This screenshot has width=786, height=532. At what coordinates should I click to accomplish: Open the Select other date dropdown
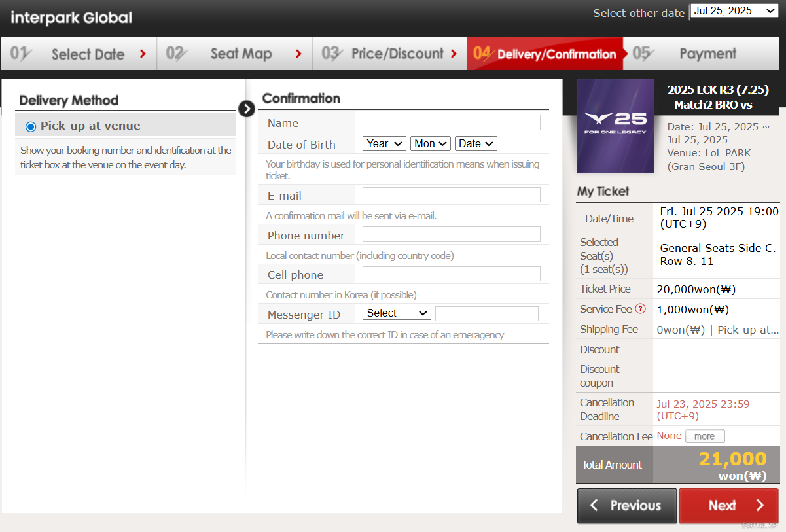click(734, 11)
